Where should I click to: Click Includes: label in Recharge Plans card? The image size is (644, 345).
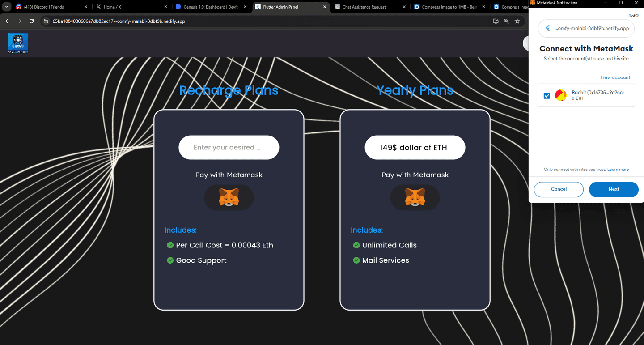[181, 230]
